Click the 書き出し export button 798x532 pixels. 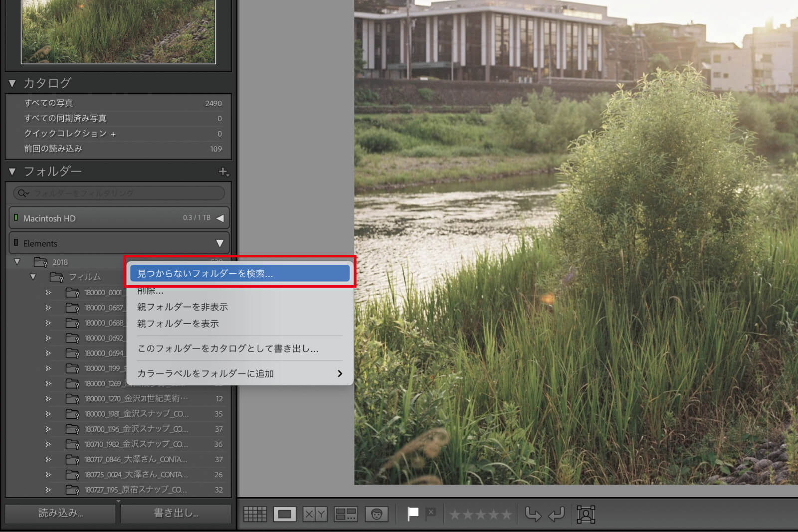tap(176, 513)
